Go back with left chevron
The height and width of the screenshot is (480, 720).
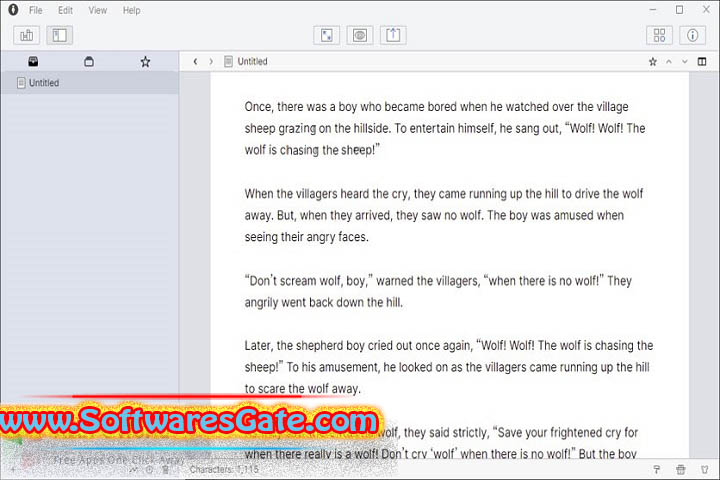(195, 62)
